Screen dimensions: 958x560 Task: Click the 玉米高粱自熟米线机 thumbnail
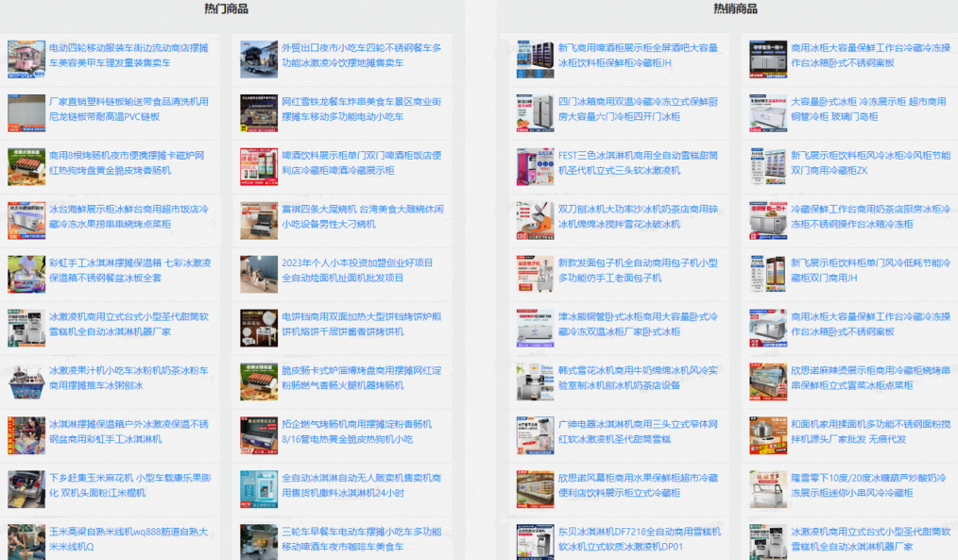click(26, 541)
